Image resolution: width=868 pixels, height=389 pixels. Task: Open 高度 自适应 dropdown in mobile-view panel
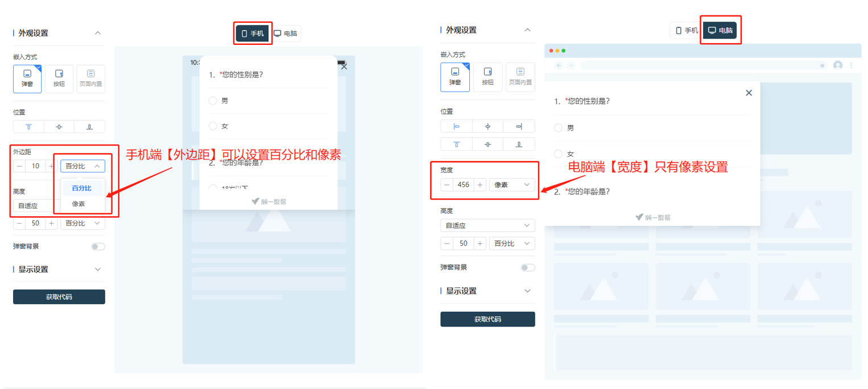pyautogui.click(x=35, y=206)
